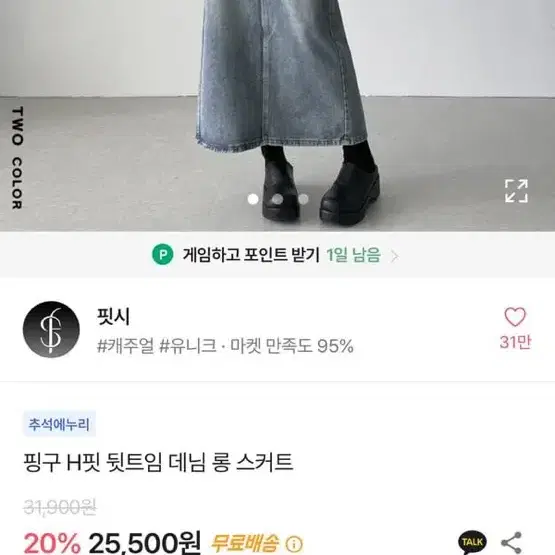Viewport: 555px width, 555px height.
Task: Open fullscreen image view icon
Action: click(516, 191)
